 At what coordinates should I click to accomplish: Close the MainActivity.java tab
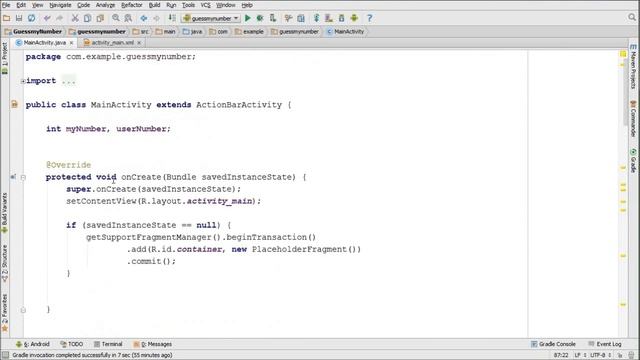(x=71, y=43)
